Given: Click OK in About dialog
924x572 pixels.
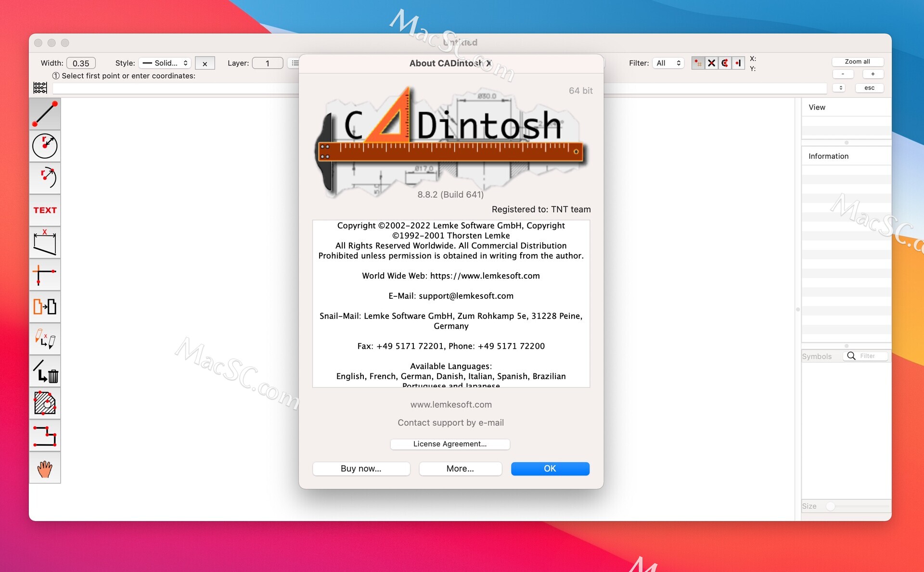Looking at the screenshot, I should 550,469.
